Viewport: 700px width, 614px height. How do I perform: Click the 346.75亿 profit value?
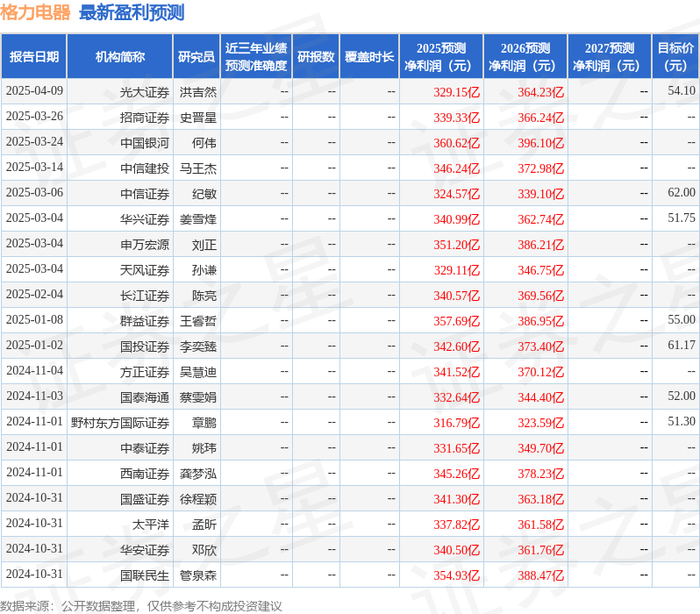point(541,271)
